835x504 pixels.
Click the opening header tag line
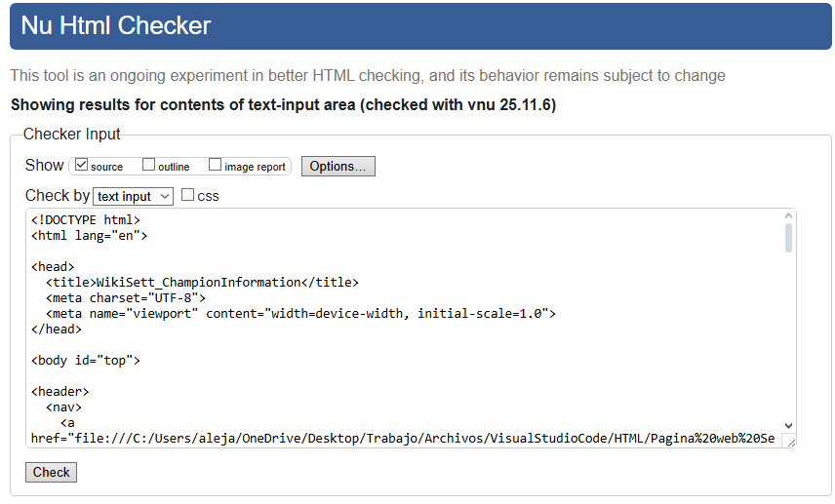pyautogui.click(x=60, y=392)
